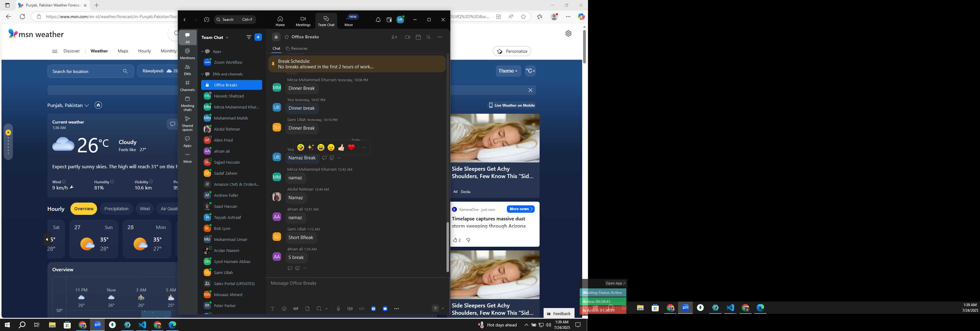
Task: Click the pinned Break Schedule banner
Action: [357, 64]
